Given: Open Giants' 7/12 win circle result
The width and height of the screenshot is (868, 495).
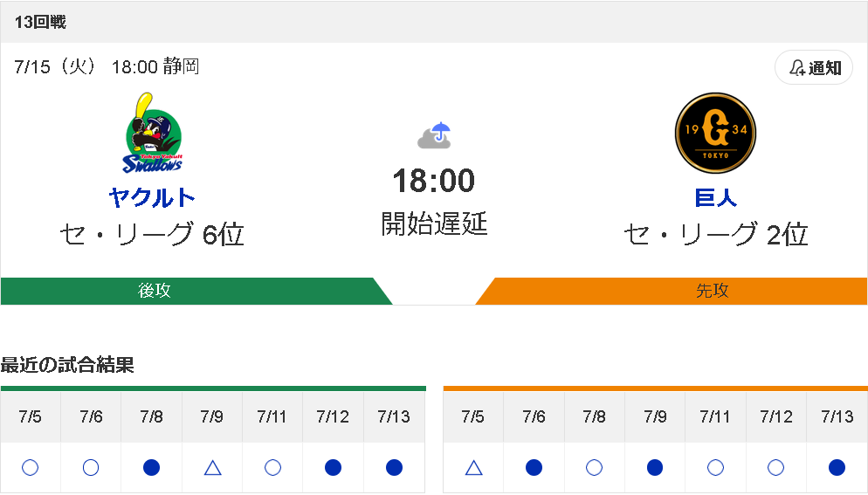Looking at the screenshot, I should (775, 468).
